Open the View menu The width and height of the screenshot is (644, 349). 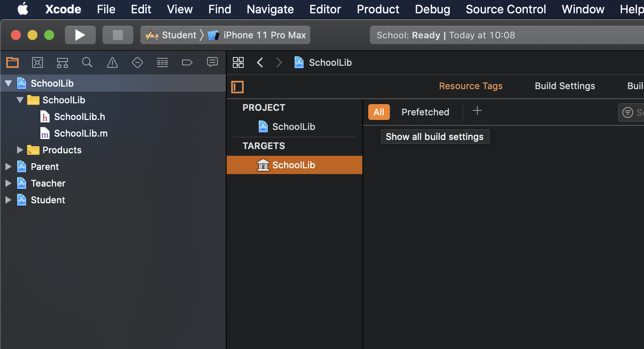tap(180, 9)
